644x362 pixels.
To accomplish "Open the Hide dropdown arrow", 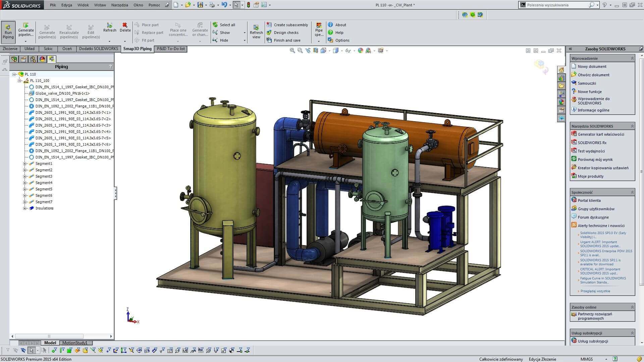I will tap(245, 40).
